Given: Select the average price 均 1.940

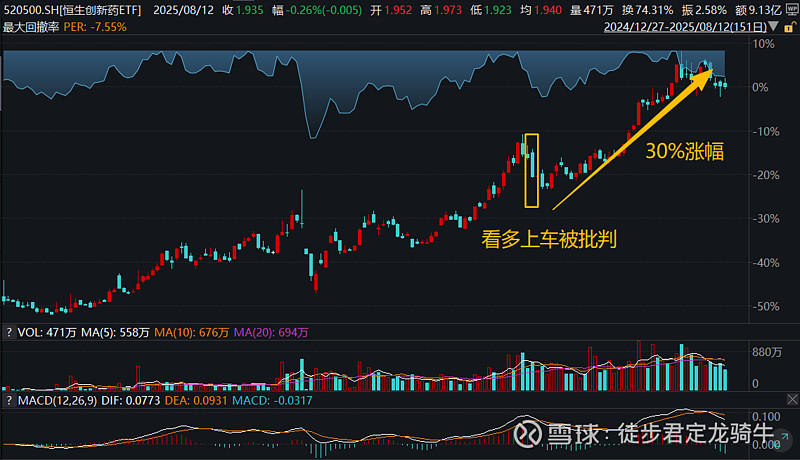Looking at the screenshot, I should [x=541, y=10].
